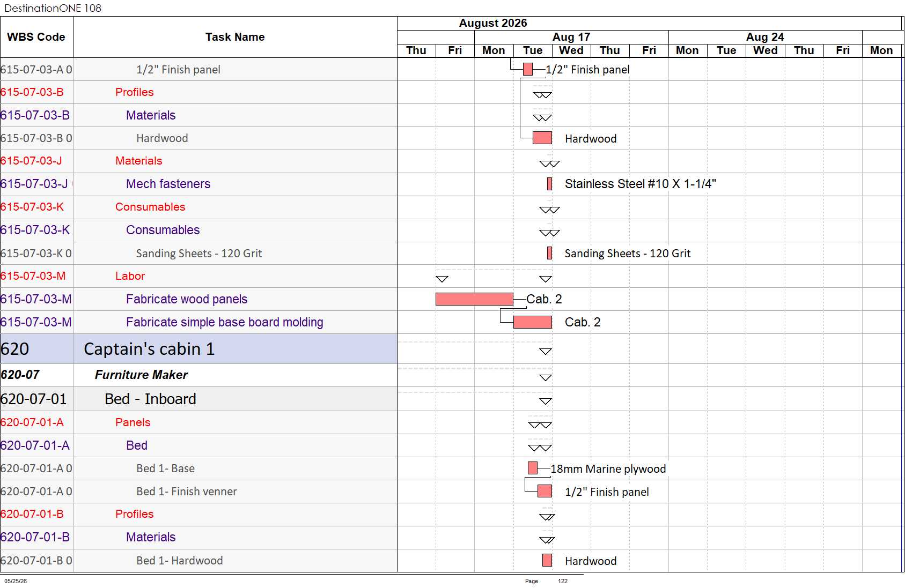Select the Fabricate simple base board molding bar

click(533, 322)
